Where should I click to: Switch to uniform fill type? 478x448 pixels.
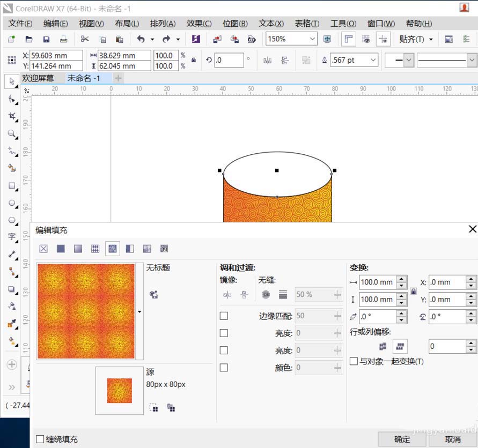60,248
